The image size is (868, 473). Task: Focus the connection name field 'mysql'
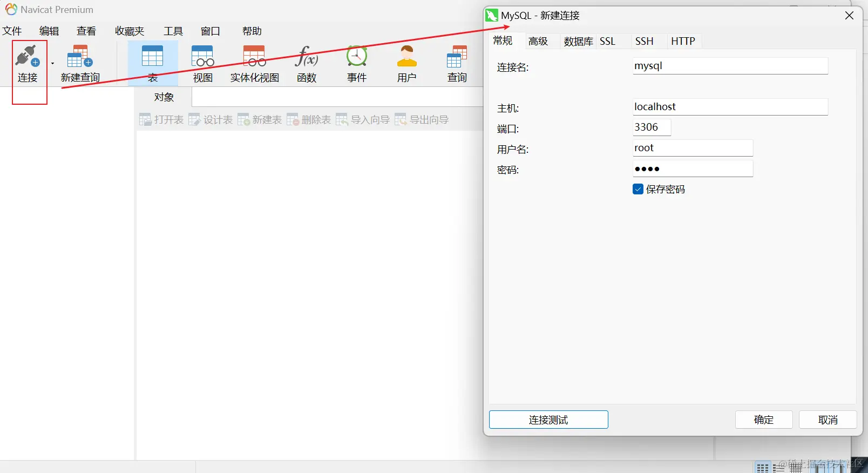pos(730,66)
